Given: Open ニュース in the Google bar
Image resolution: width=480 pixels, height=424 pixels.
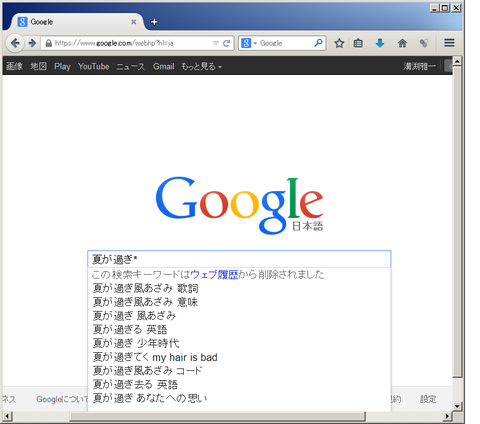Looking at the screenshot, I should click(x=131, y=66).
